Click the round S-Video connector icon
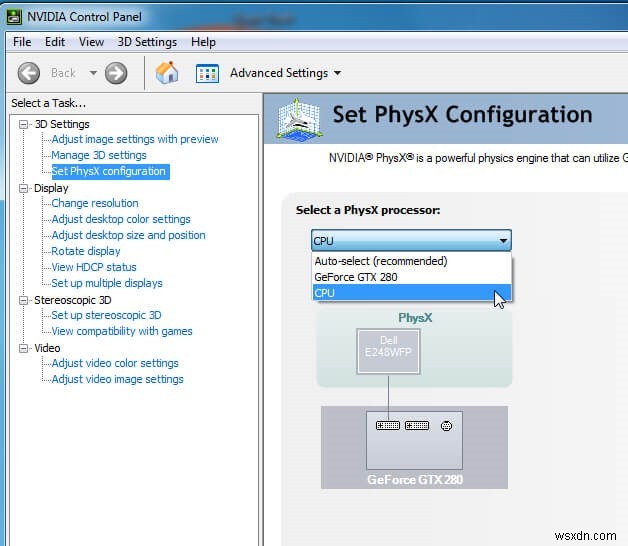Viewport: 628px width, 546px height. [446, 426]
